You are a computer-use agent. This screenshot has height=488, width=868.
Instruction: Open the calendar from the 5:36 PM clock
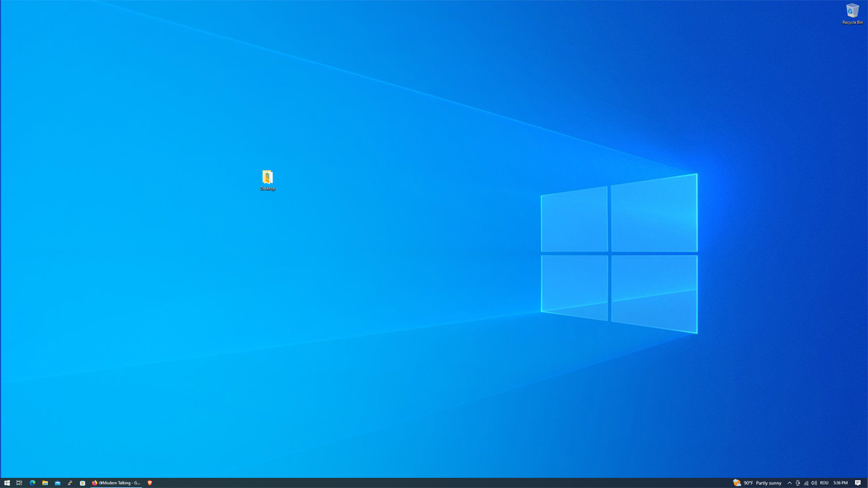[841, 482]
